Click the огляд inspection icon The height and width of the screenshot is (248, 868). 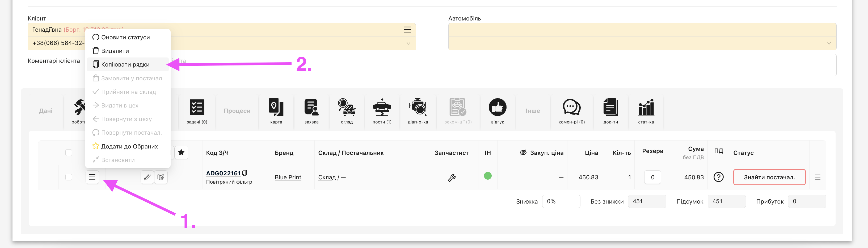click(x=346, y=108)
